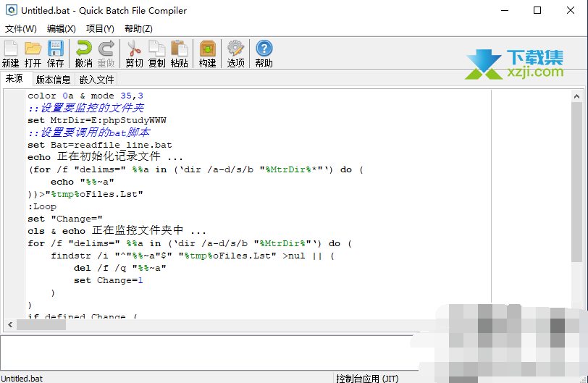
Task: Click the line 'set Change=1'
Action: [x=109, y=280]
